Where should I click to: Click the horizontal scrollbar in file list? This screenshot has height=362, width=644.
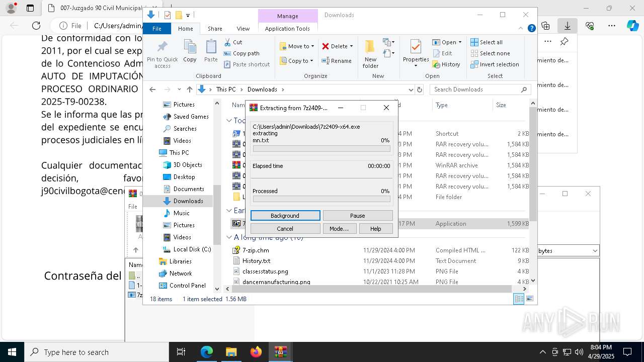coord(373,289)
